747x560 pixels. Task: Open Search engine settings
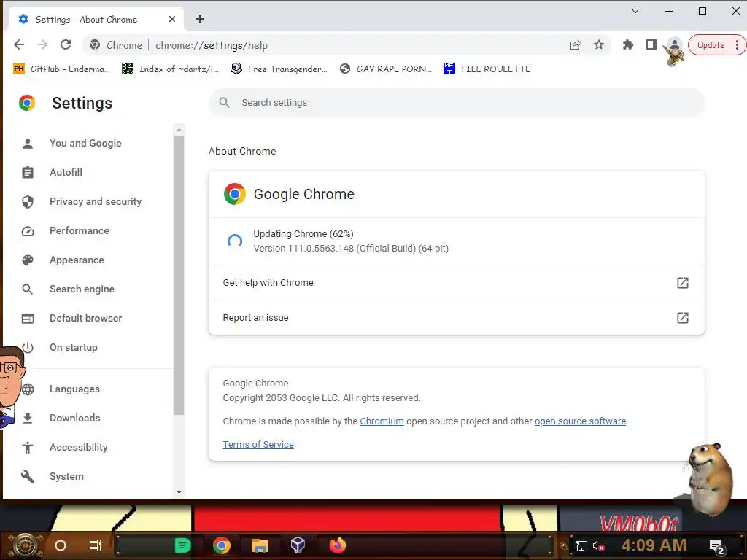(82, 289)
